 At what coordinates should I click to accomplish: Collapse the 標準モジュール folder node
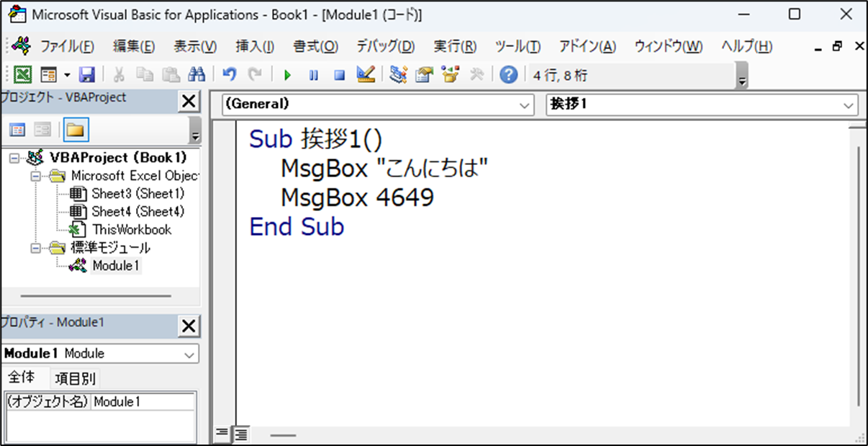[x=35, y=248]
